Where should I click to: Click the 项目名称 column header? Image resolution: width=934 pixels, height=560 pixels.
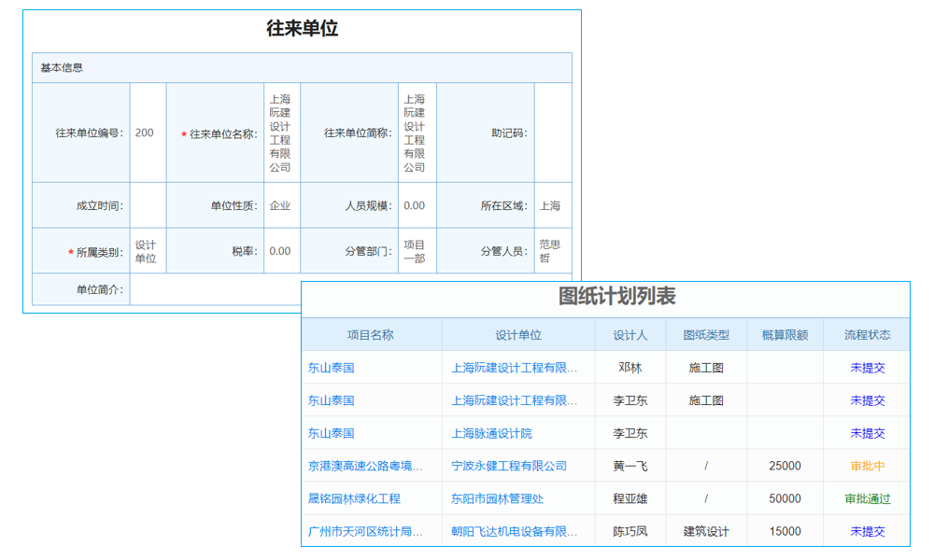point(371,334)
